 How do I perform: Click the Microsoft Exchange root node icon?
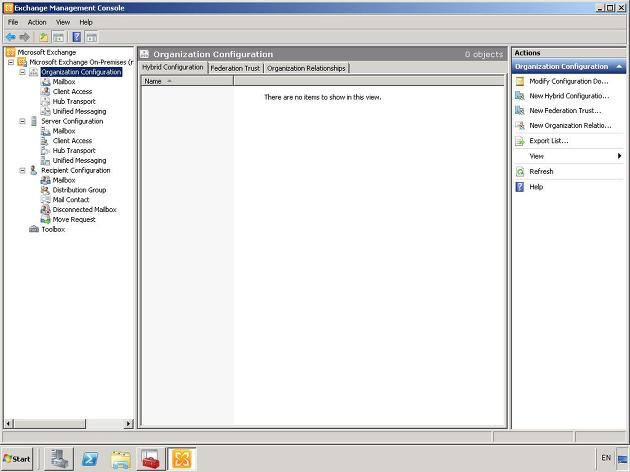tap(10, 52)
